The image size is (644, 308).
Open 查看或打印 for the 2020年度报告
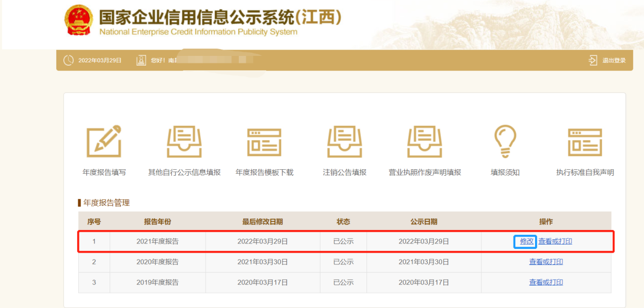(x=546, y=262)
